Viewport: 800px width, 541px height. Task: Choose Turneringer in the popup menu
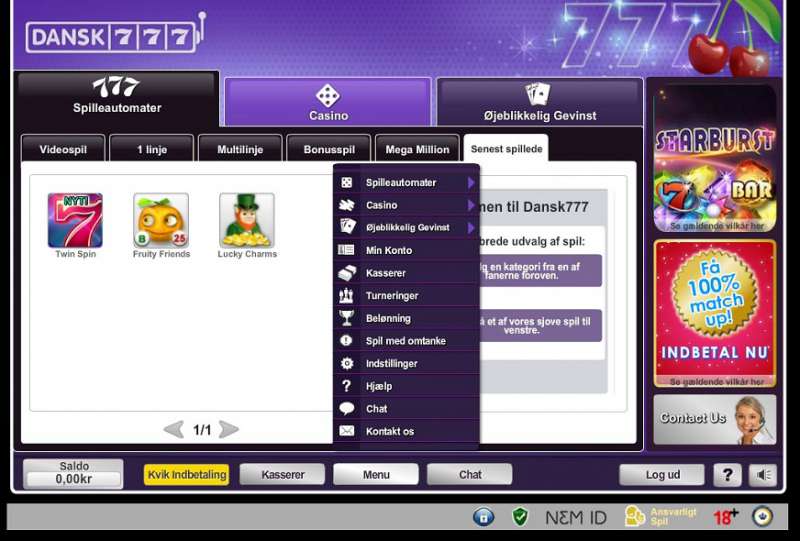click(392, 296)
